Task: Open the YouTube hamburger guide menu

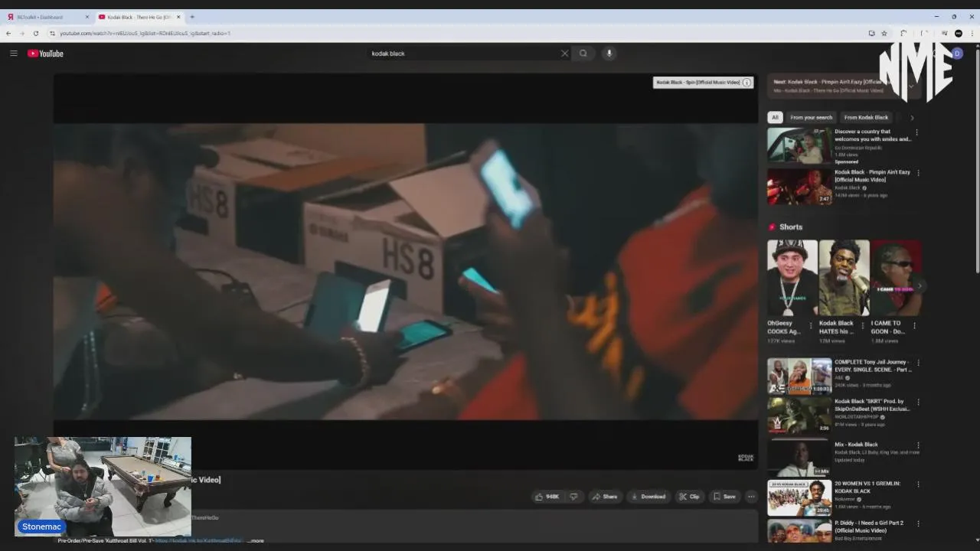Action: pos(14,54)
